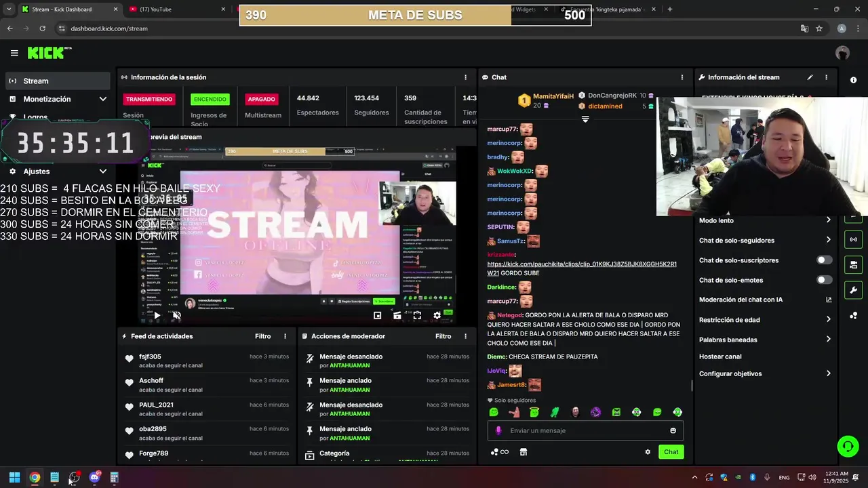Select Stream in the left sidebar
The width and height of the screenshot is (868, 488).
58,81
